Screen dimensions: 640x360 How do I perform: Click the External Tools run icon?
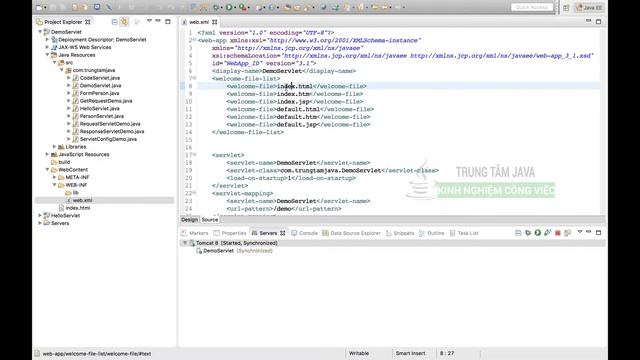click(242, 7)
